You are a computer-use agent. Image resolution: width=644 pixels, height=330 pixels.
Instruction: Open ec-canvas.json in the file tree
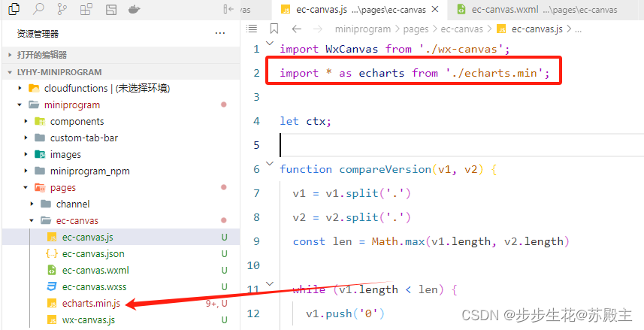tap(121, 253)
